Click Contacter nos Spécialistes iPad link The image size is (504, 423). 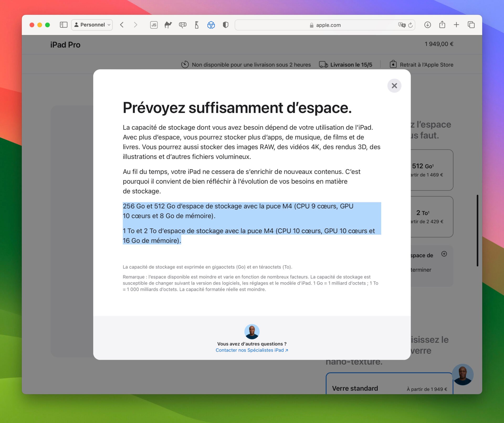(x=252, y=350)
